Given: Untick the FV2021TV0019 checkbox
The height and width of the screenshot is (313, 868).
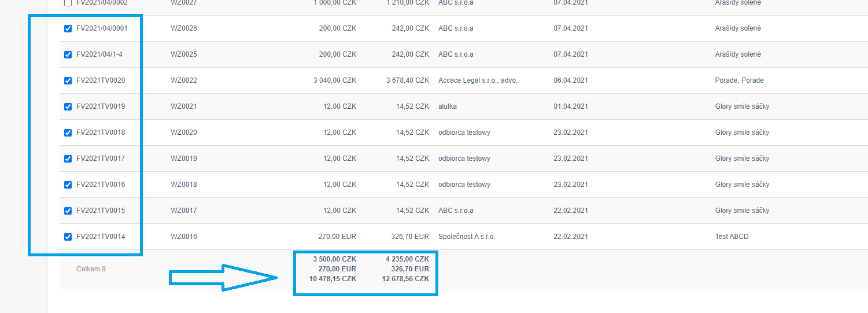Looking at the screenshot, I should point(68,107).
